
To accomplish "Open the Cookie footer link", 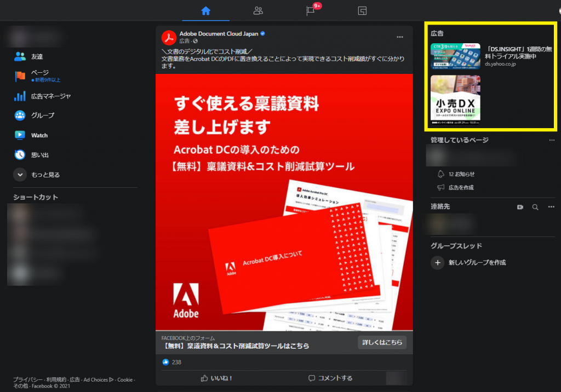I will pos(125,379).
